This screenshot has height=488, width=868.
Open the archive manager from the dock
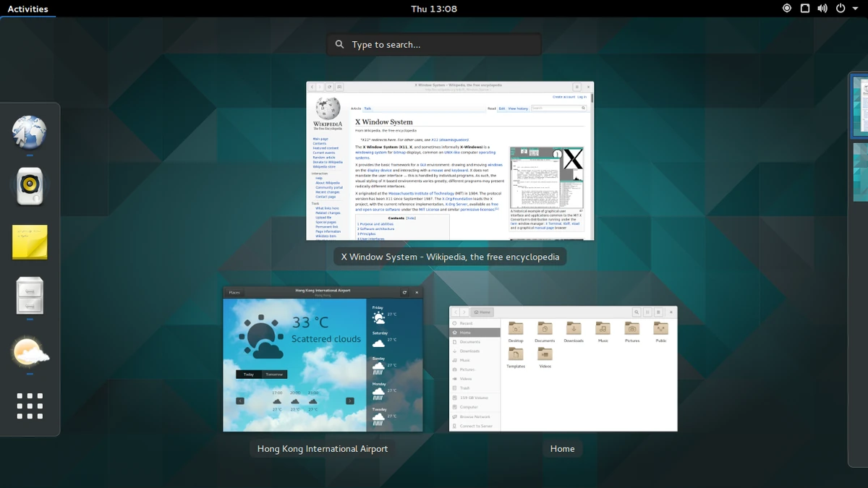point(29,296)
